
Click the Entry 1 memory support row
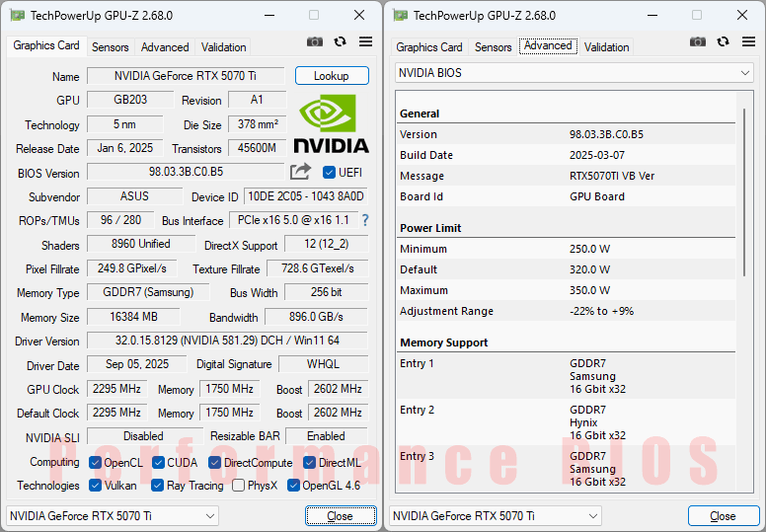(567, 376)
